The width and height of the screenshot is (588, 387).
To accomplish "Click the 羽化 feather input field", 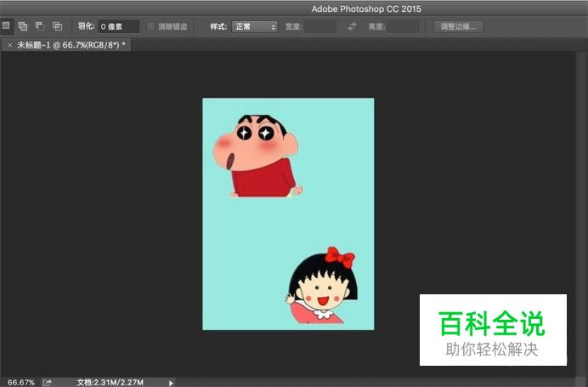I will tap(119, 26).
